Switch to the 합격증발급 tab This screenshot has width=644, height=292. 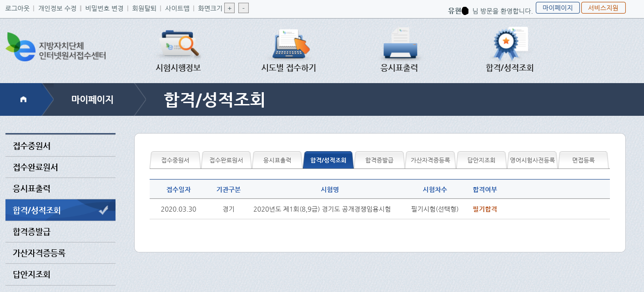pos(379,160)
